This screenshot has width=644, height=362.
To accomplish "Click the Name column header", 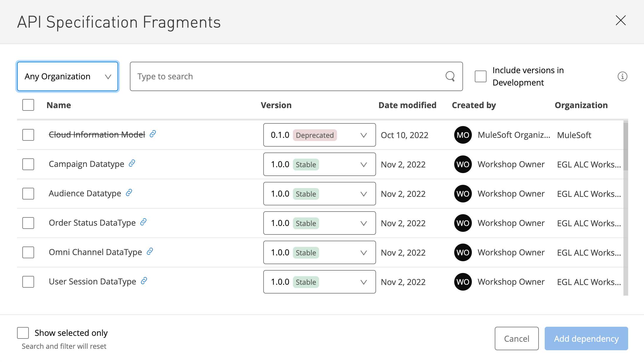I will point(59,105).
